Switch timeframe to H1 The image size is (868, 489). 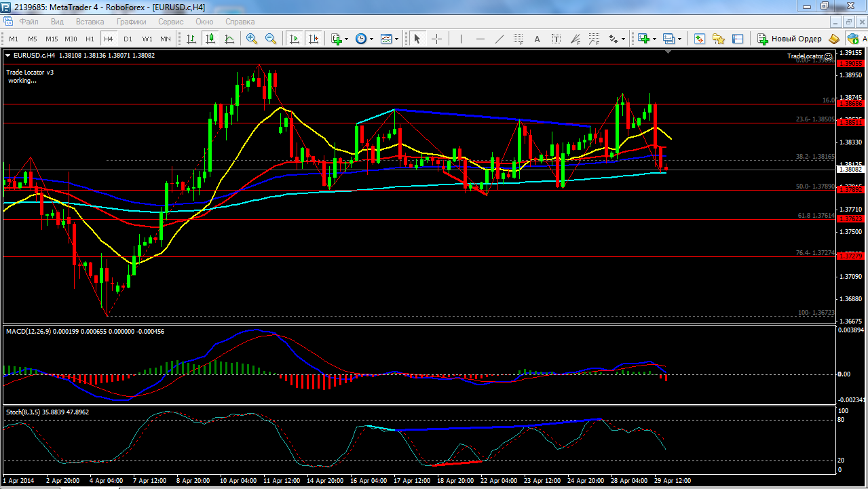click(x=90, y=39)
